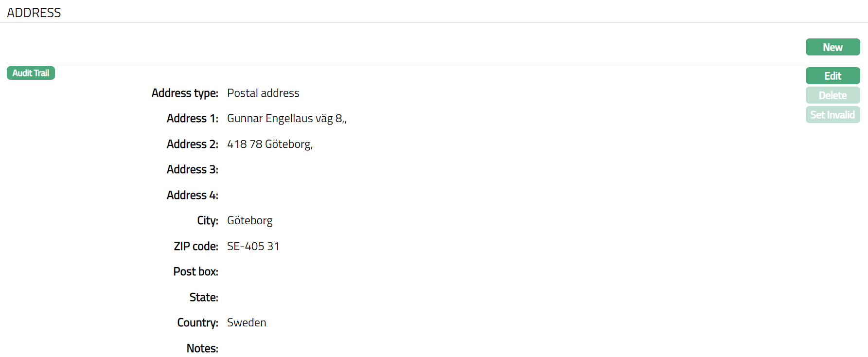Click the 'Address 3:' label
The width and height of the screenshot is (868, 357).
pos(192,169)
